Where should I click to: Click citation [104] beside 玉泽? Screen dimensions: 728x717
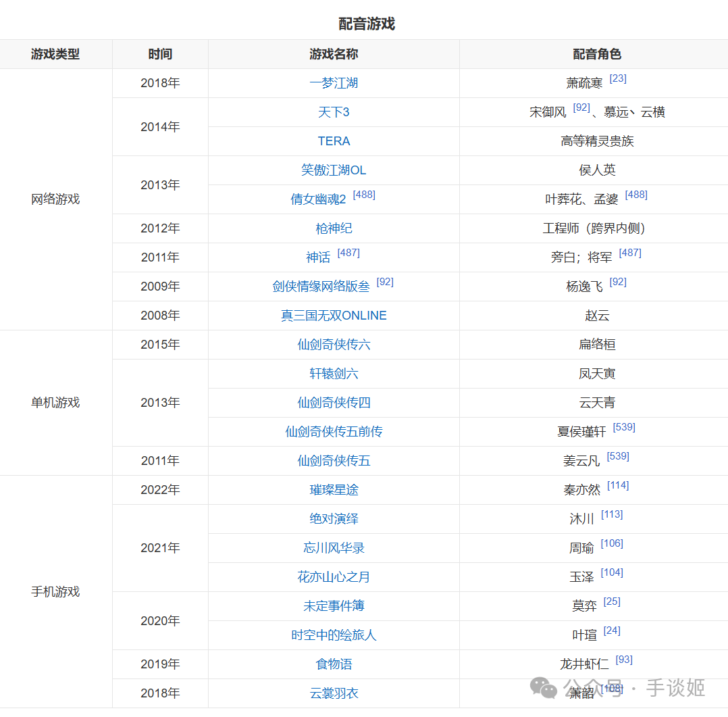click(x=612, y=572)
